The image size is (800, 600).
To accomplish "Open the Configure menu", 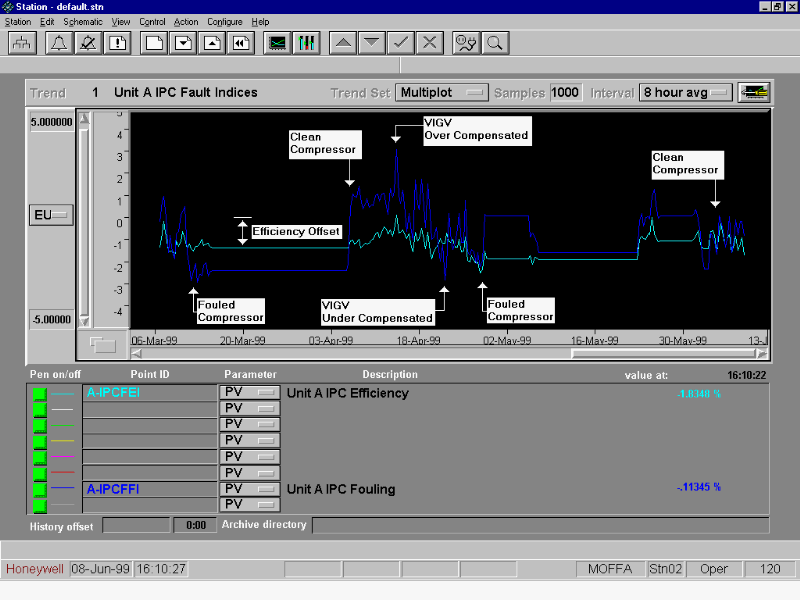I will (225, 21).
